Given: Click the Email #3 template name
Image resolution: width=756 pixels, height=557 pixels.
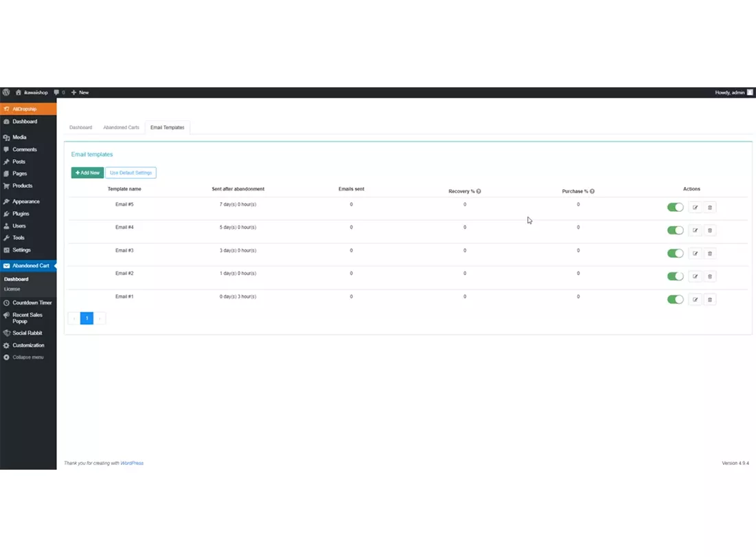Looking at the screenshot, I should click(x=124, y=250).
